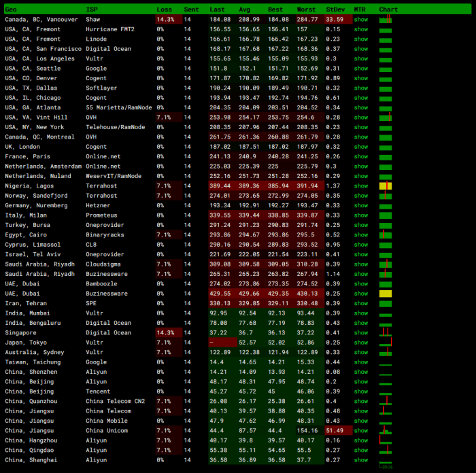This screenshot has height=473, width=476.
Task: Click the Last column header
Action: [x=217, y=10]
